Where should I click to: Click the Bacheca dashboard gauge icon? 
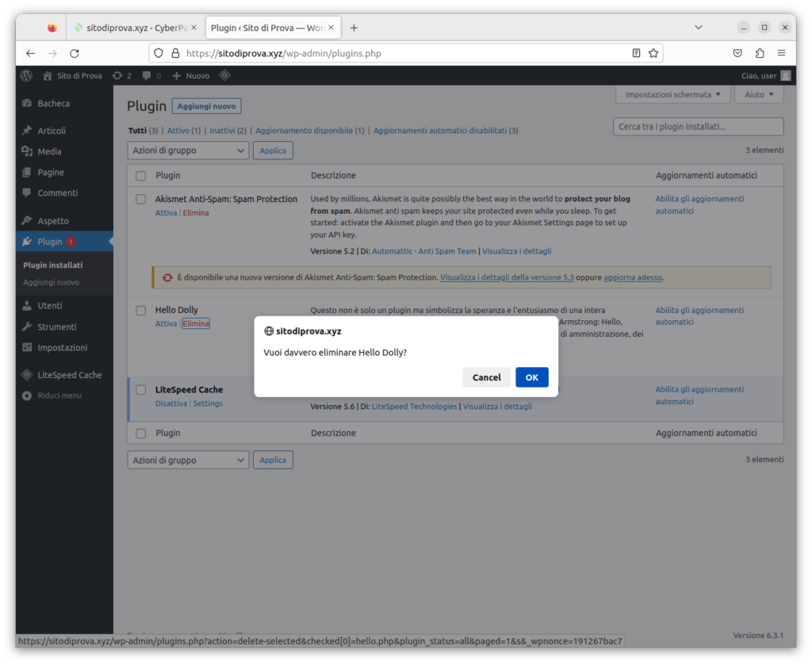tap(27, 103)
